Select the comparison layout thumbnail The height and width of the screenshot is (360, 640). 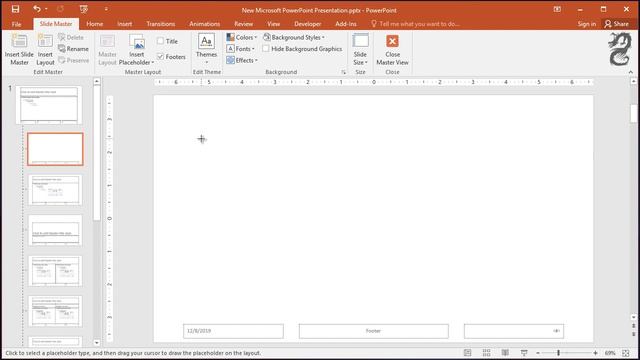click(x=55, y=311)
